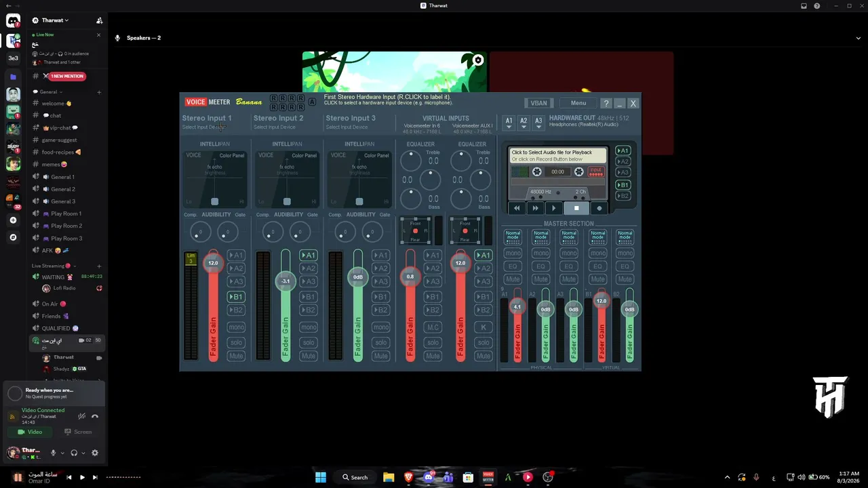Open Windows Start menu
868x488 pixels.
[320, 477]
